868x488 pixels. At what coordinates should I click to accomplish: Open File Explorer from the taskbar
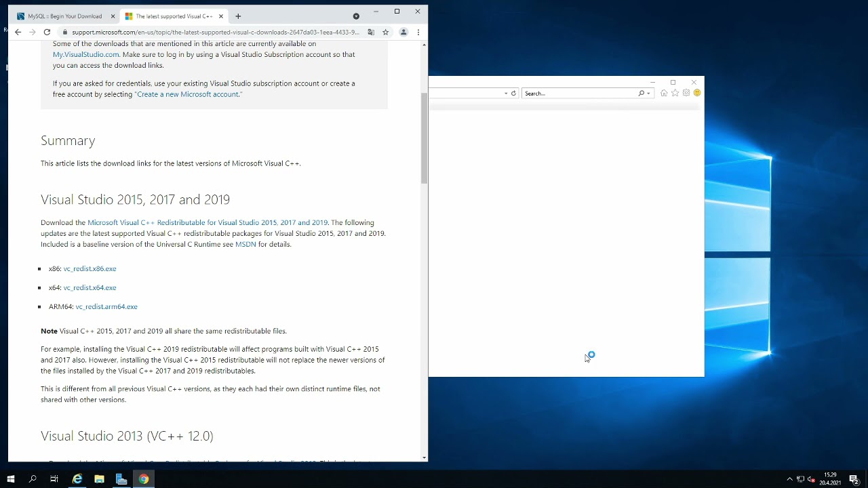pos(99,479)
